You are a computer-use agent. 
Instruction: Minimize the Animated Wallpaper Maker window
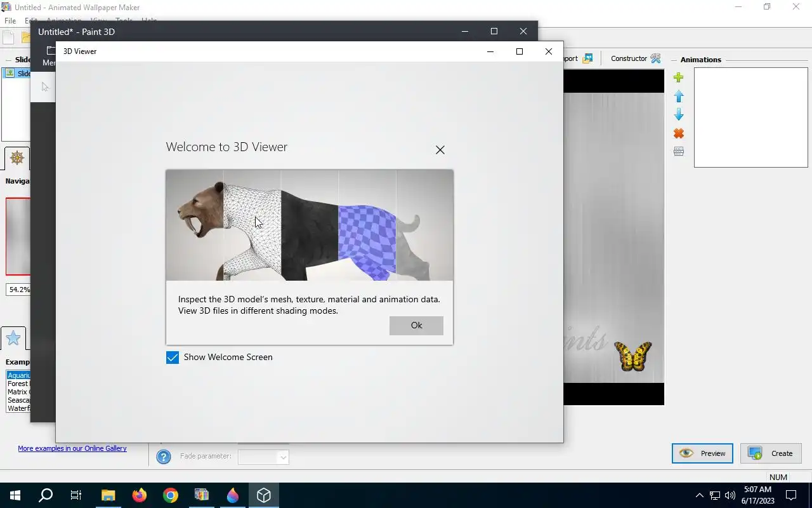point(738,7)
